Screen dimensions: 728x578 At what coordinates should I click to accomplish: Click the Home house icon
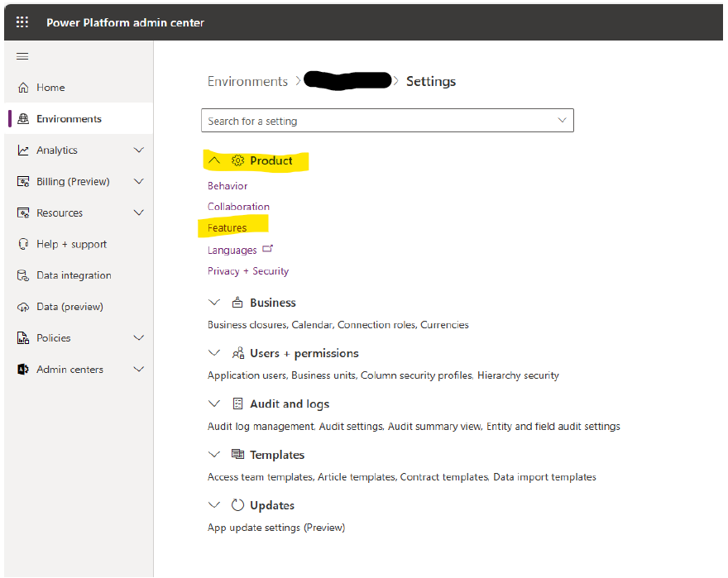[x=23, y=88]
